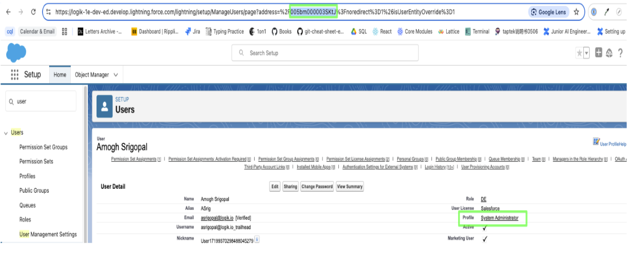
Task: Open Roles in the sidebar
Action: click(x=25, y=219)
